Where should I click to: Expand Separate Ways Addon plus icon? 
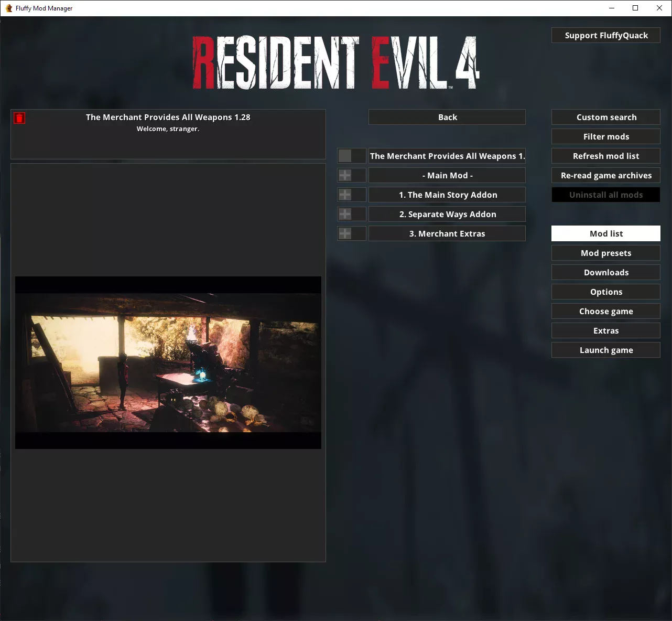pos(345,214)
